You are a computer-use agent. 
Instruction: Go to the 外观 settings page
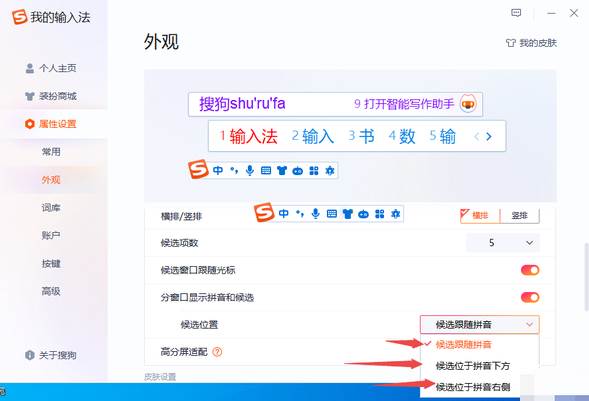(51, 180)
